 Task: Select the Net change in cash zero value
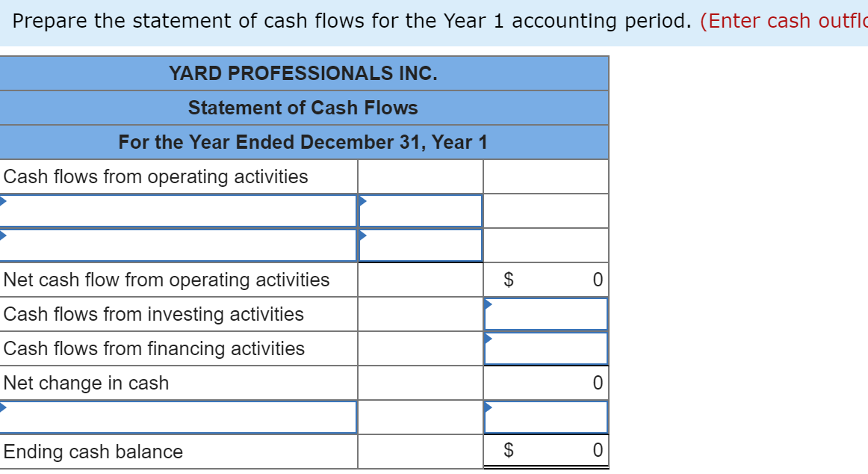(x=596, y=383)
